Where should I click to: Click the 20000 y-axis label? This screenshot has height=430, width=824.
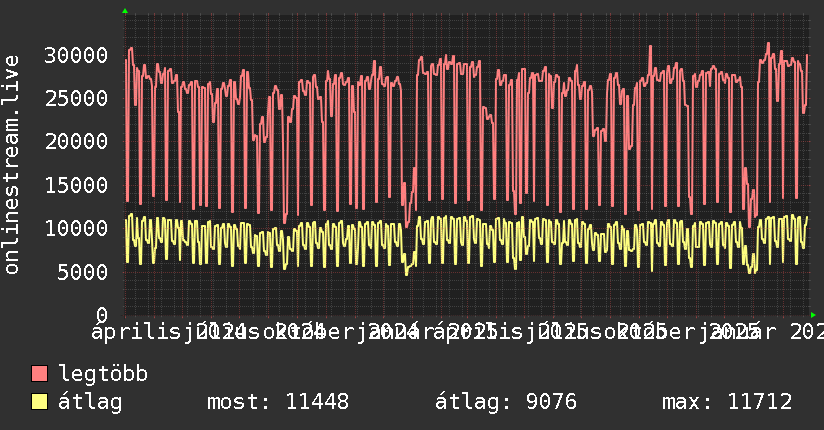click(x=76, y=141)
